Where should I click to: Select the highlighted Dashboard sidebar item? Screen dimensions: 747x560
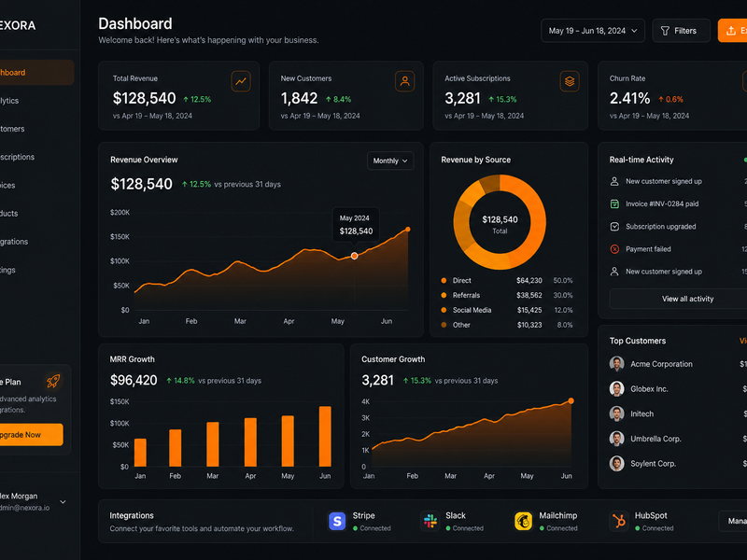35,73
